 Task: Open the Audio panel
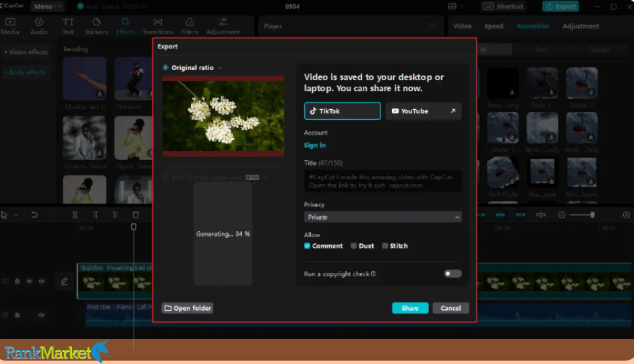(x=39, y=26)
